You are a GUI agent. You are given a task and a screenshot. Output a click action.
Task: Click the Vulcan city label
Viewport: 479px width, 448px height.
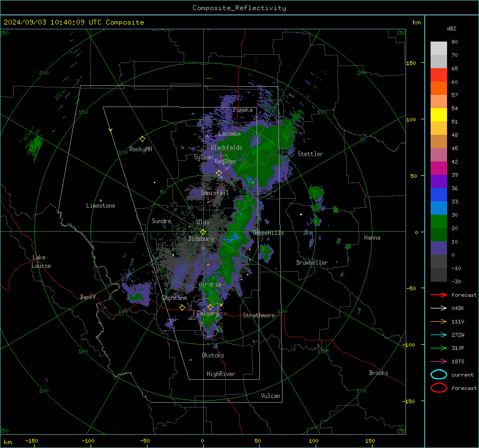point(271,396)
